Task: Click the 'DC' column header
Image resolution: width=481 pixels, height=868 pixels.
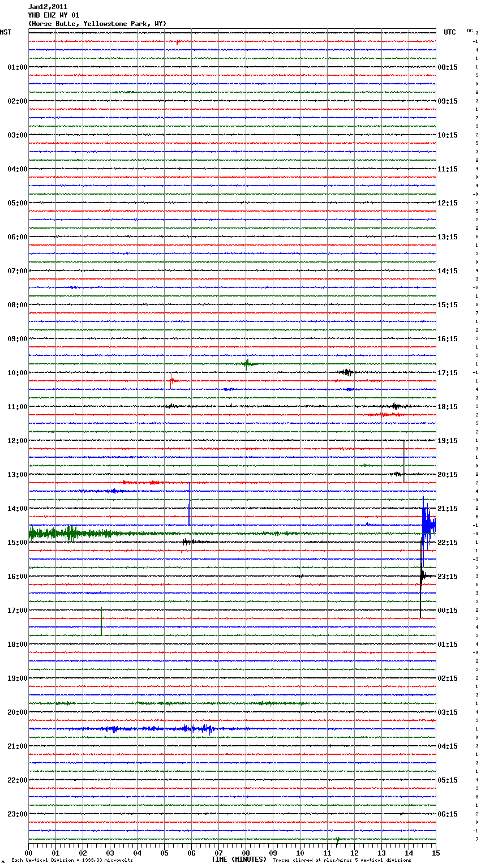Action: coord(470,31)
